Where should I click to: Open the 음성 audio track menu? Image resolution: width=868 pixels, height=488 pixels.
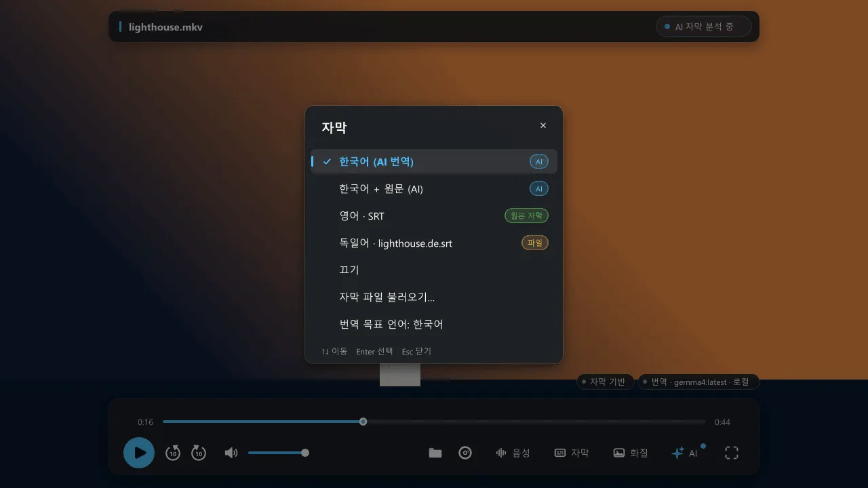(513, 453)
